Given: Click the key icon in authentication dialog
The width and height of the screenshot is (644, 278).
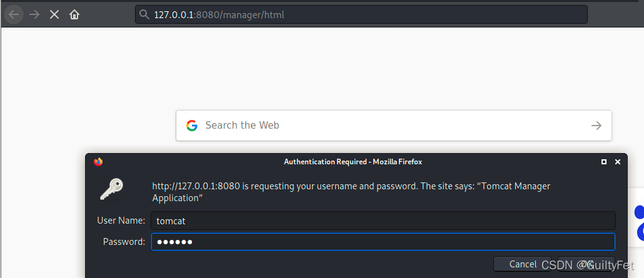Looking at the screenshot, I should click(x=111, y=189).
